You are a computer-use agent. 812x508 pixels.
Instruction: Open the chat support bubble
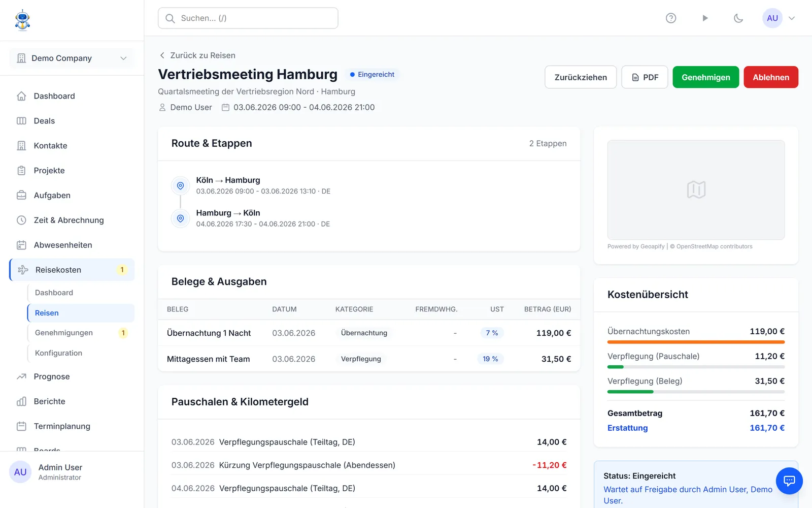(789, 481)
